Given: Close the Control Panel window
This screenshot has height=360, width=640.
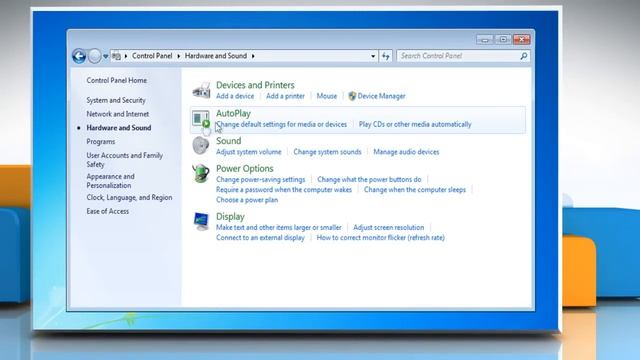Looking at the screenshot, I should point(522,39).
